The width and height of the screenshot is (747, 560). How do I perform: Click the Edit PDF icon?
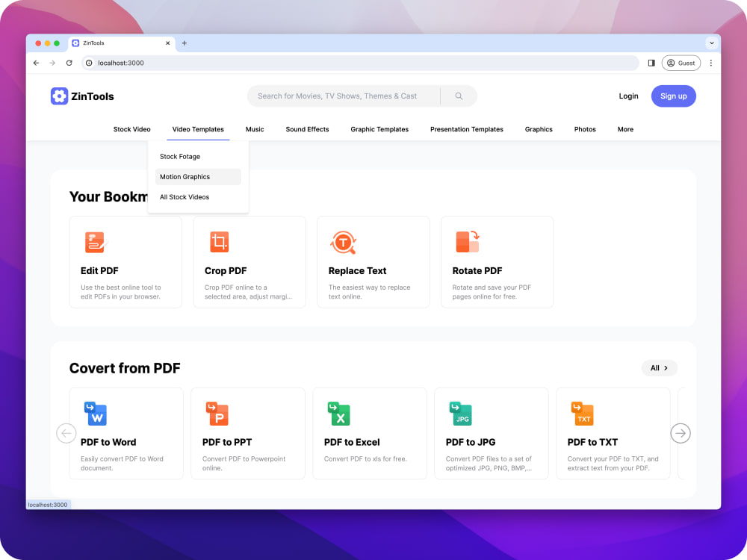point(96,242)
